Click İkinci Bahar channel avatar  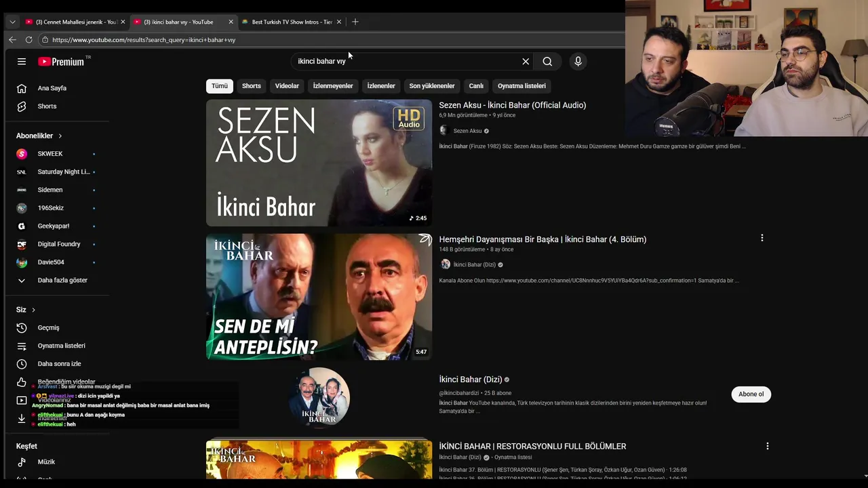click(x=319, y=398)
